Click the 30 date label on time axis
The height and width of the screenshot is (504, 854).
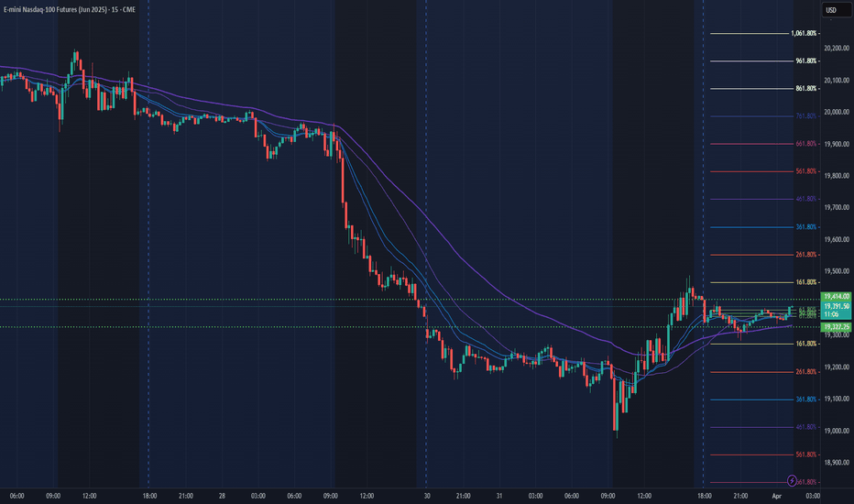pyautogui.click(x=427, y=496)
